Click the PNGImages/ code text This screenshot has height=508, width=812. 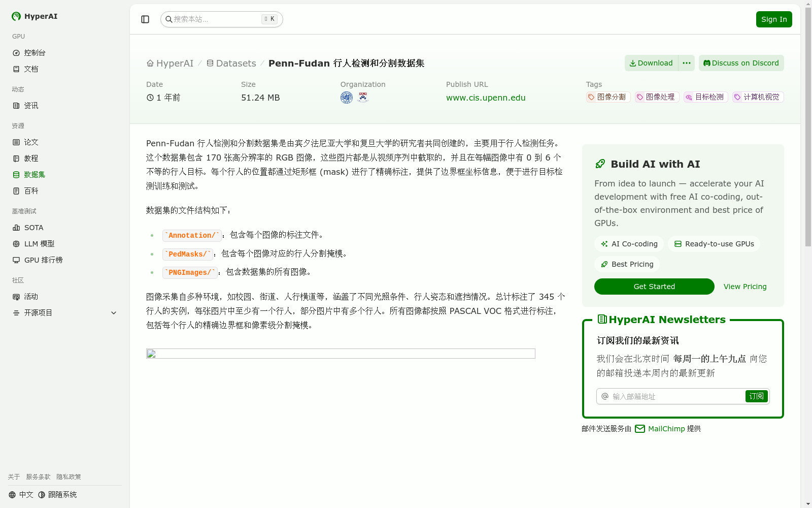click(x=190, y=273)
